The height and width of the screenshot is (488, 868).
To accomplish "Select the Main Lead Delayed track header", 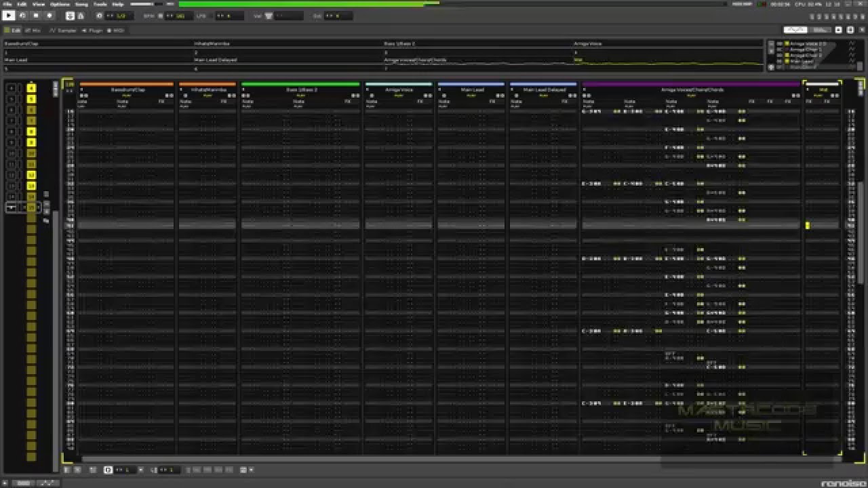I will point(544,89).
